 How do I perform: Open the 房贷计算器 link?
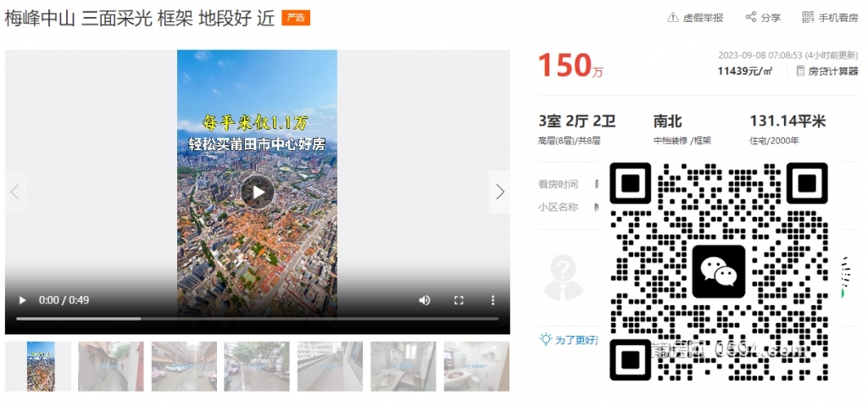pos(833,71)
